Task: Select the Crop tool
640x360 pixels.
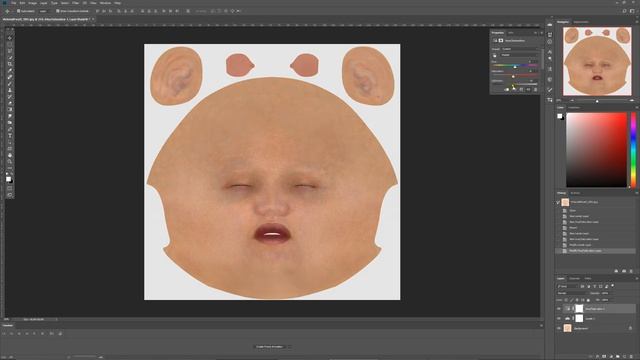Action: (10, 64)
